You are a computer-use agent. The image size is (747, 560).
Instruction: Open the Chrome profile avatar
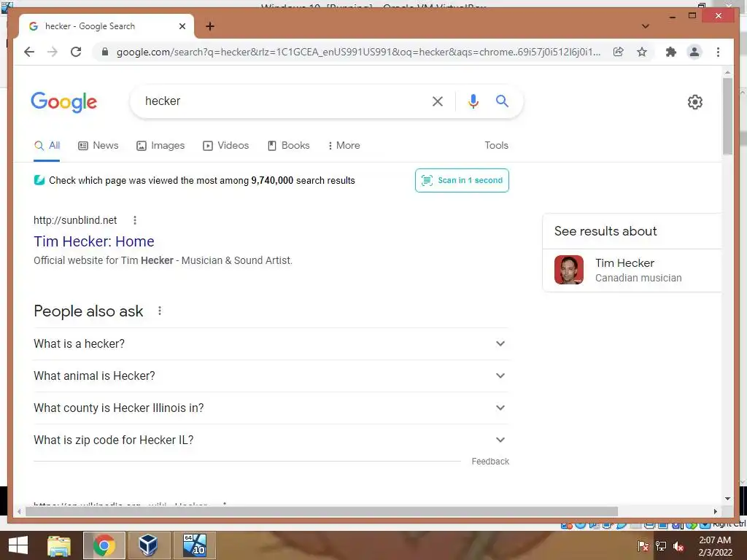pos(694,52)
